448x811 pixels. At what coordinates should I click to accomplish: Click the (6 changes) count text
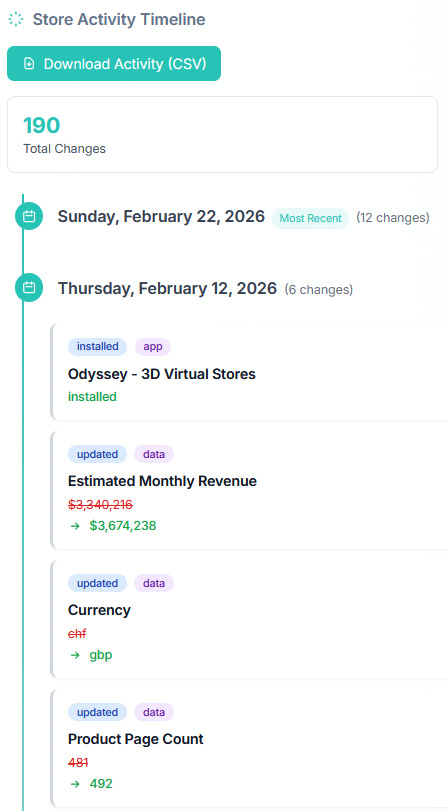(x=319, y=290)
